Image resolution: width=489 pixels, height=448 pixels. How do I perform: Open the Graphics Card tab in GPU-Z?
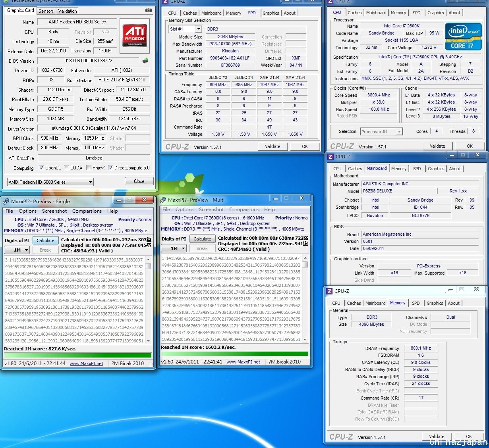click(21, 10)
